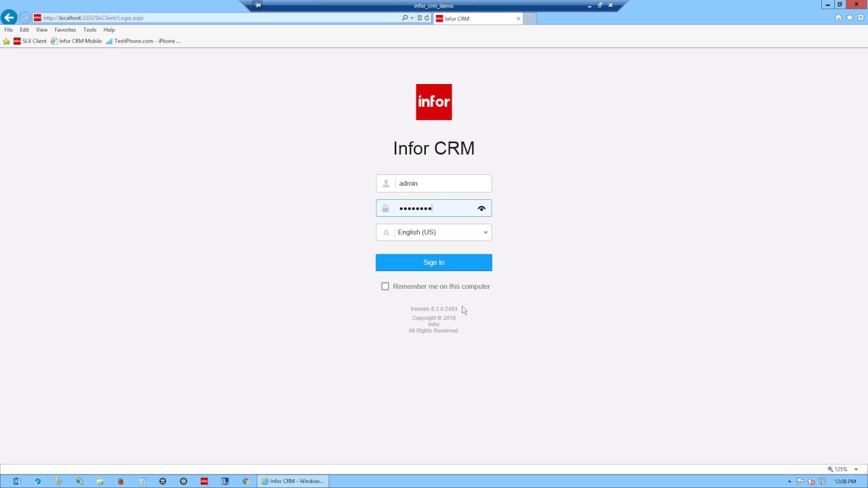Close the Infor CRM browser tab

click(518, 18)
